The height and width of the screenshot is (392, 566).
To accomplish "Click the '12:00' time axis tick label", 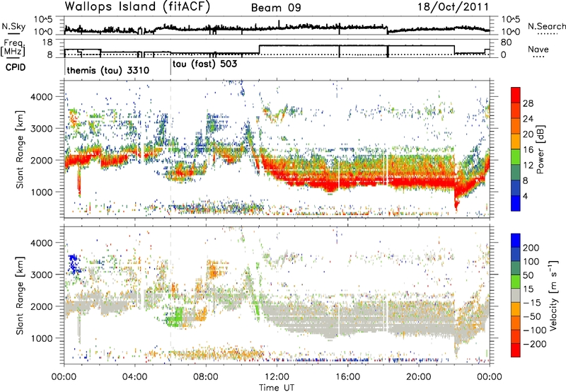I will pos(277,377).
